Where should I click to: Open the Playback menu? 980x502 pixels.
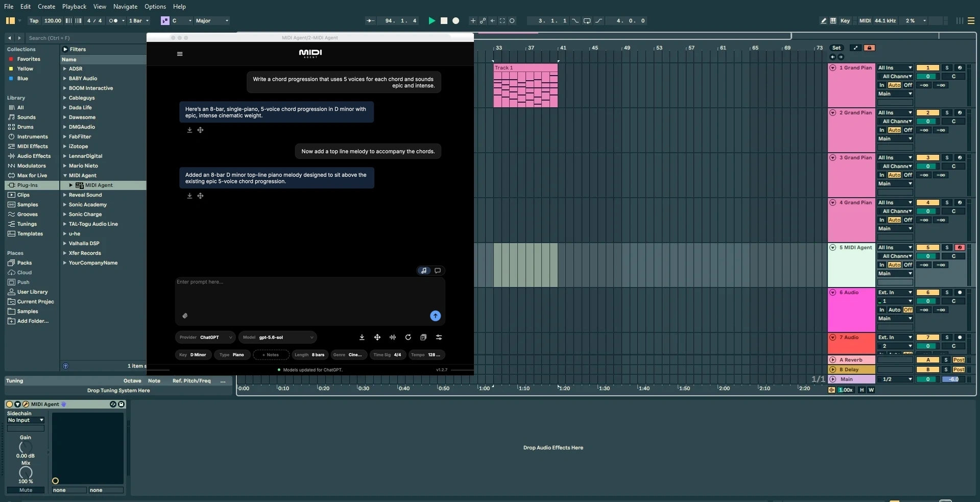(x=74, y=7)
